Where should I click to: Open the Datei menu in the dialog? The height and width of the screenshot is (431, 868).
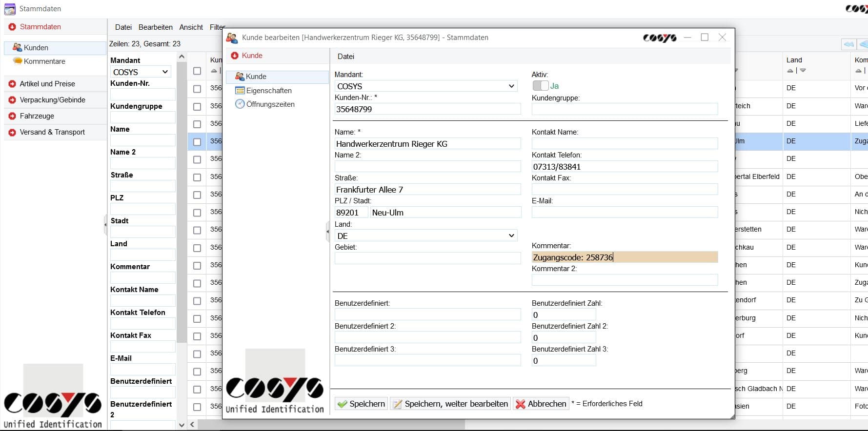[346, 57]
